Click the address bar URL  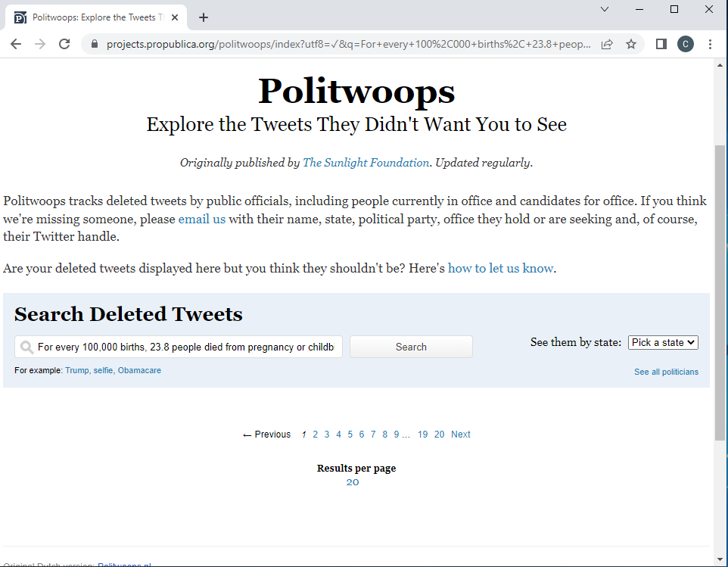click(348, 44)
